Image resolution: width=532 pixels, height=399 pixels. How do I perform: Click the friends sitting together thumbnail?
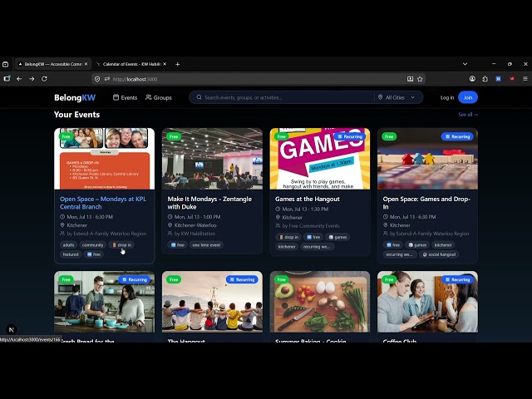tap(212, 302)
